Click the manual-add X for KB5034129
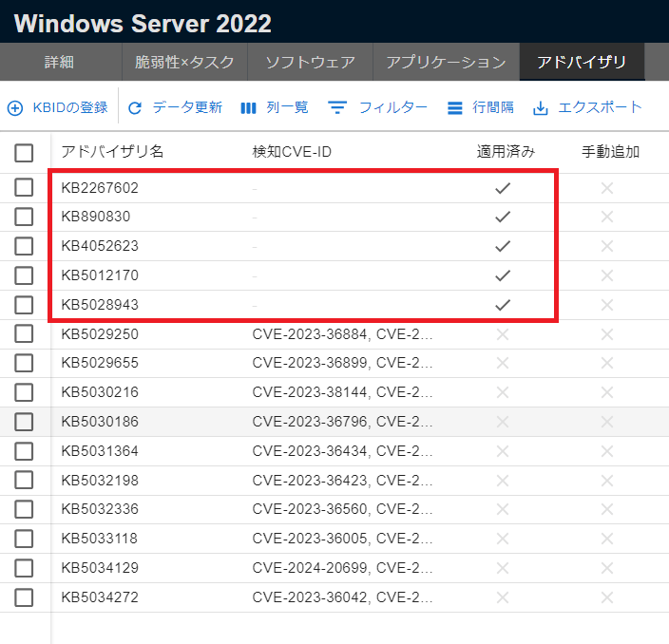Screen dimensions: 669x644 607,568
